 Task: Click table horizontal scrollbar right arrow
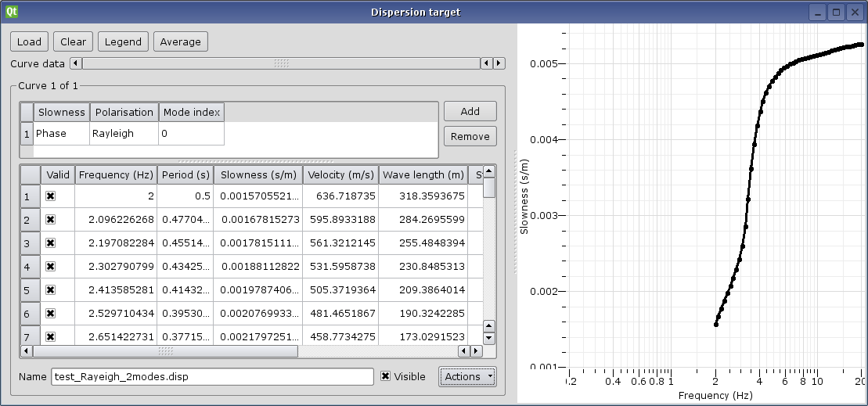pos(475,351)
